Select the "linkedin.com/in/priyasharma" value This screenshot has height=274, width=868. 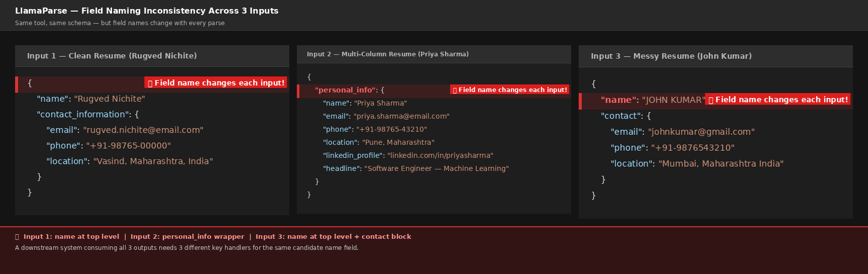pyautogui.click(x=441, y=155)
